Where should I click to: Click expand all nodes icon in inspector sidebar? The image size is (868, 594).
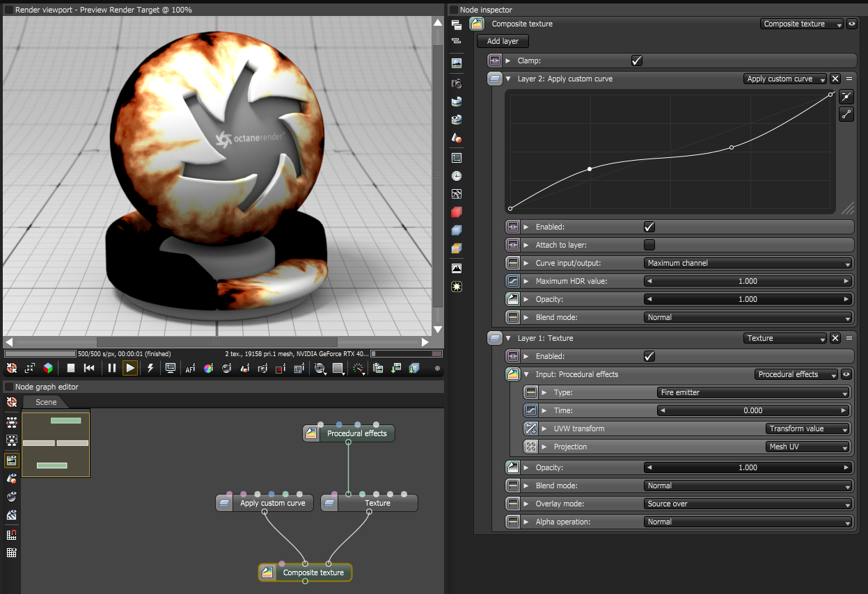click(x=457, y=25)
